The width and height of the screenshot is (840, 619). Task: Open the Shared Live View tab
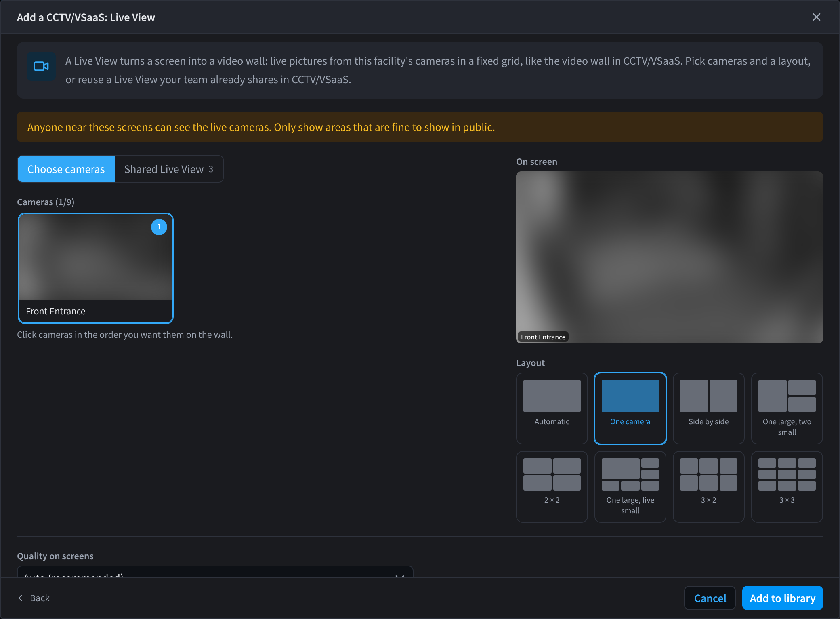pyautogui.click(x=169, y=169)
